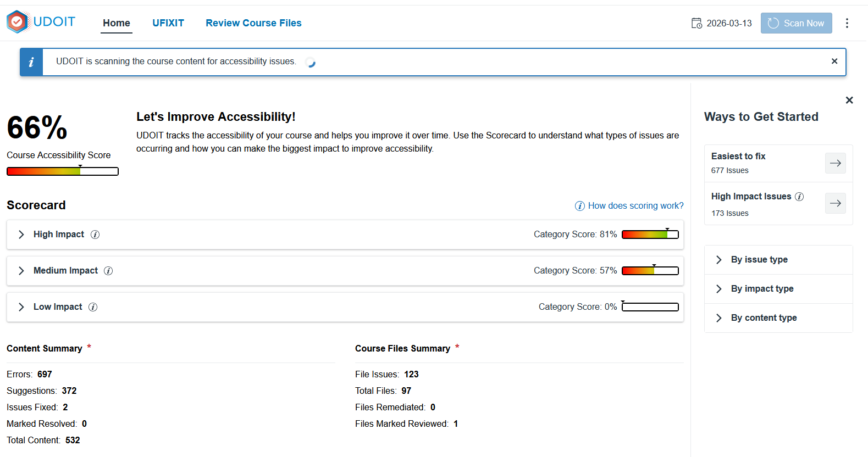Click the blue info icon in the scanning banner
The image size is (868, 457).
[x=31, y=62]
